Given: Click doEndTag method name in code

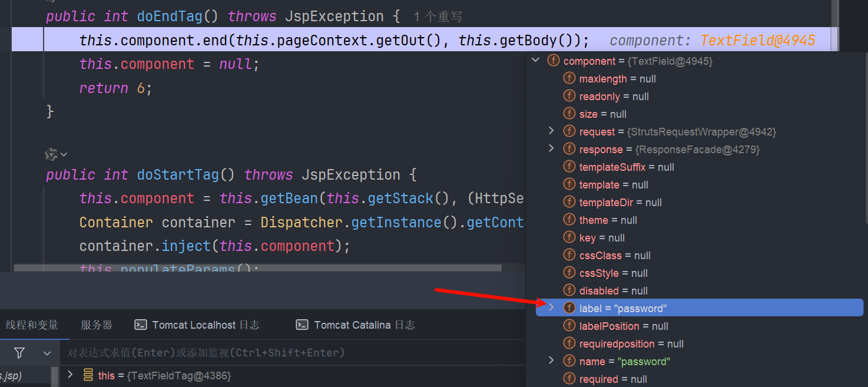Looking at the screenshot, I should [170, 16].
